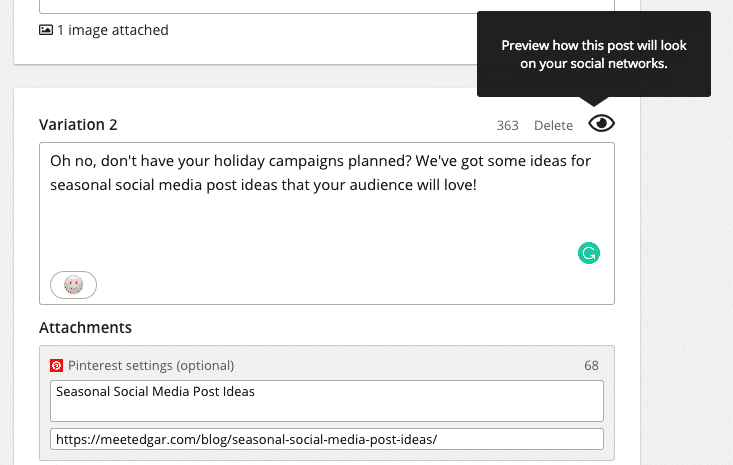
Task: Click the eye preview icon
Action: pyautogui.click(x=601, y=123)
